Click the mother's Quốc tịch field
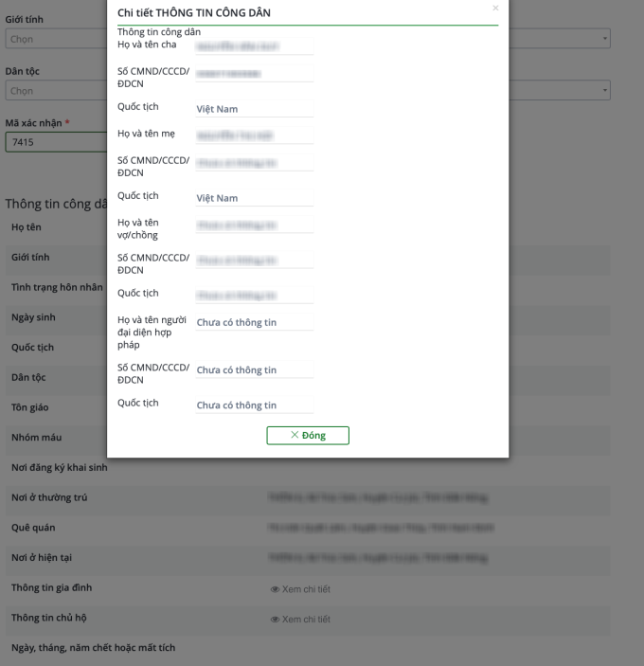Screen dimensions: 644x666 (x=254, y=198)
